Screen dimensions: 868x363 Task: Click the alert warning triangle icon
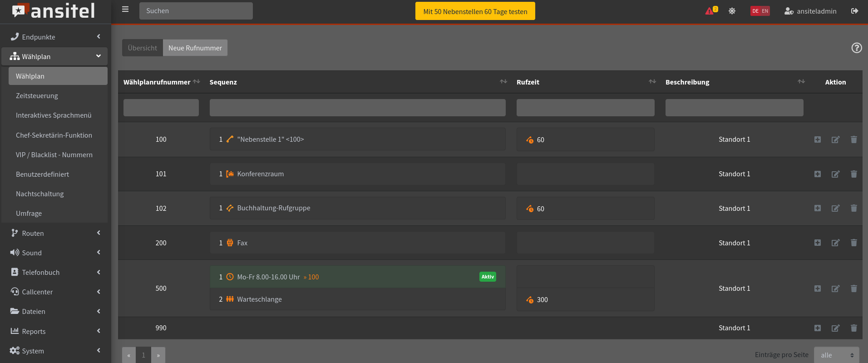[x=710, y=11]
